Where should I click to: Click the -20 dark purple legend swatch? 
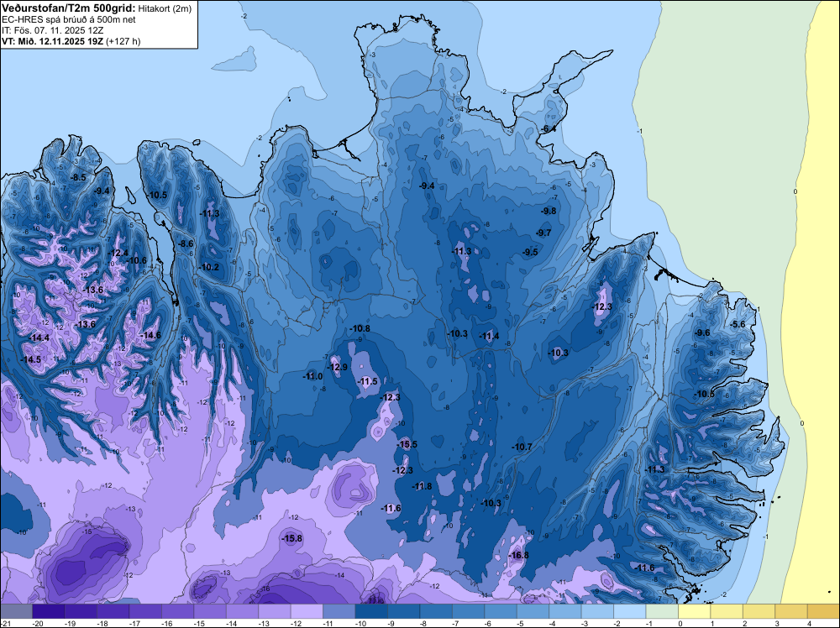(49, 611)
